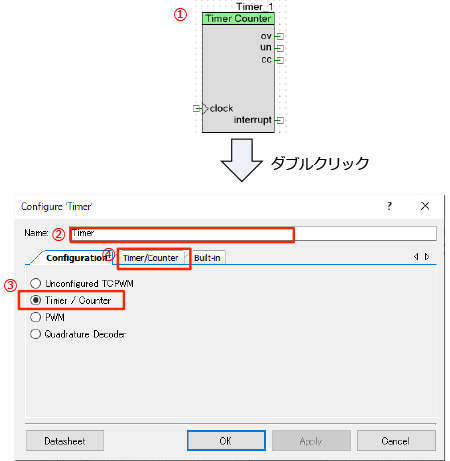Switch to the Timer/Counter tab
The height and width of the screenshot is (461, 450).
tap(151, 258)
